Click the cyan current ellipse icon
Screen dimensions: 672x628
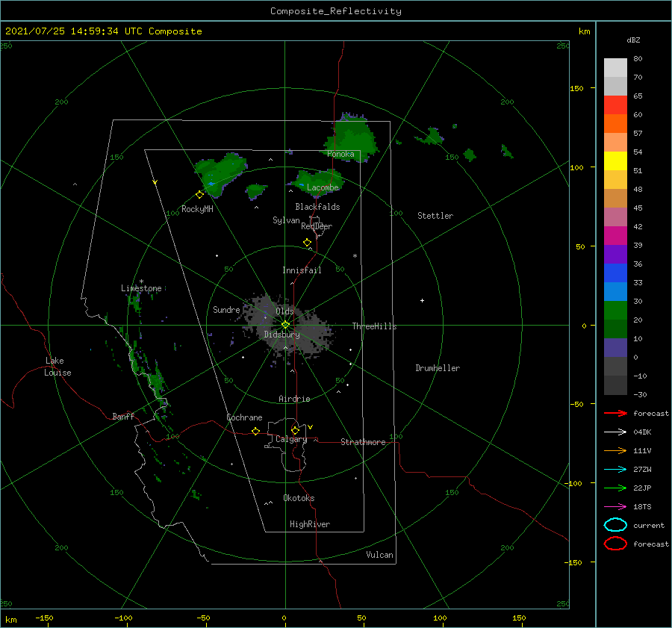(x=615, y=525)
